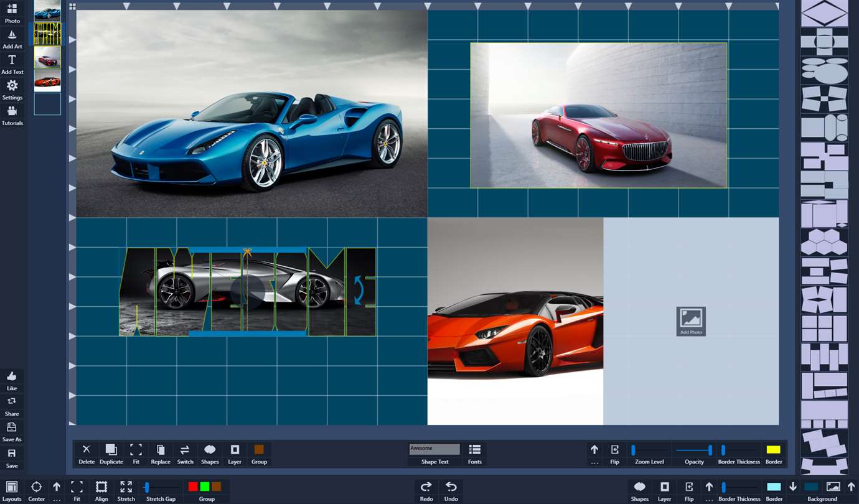Click the Center tool
The width and height of the screenshot is (859, 504).
point(36,491)
